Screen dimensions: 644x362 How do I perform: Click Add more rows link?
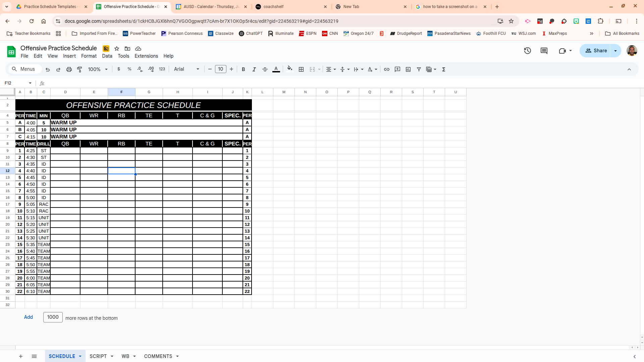point(29,317)
